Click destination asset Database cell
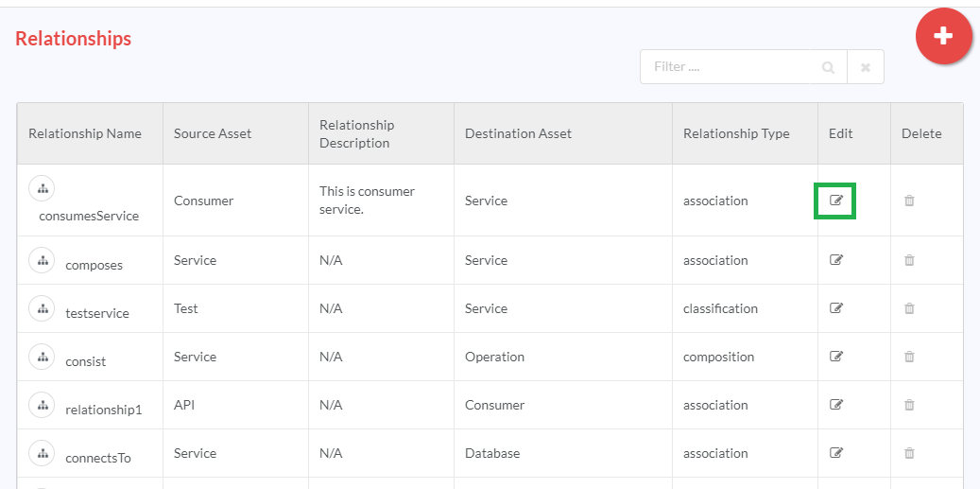This screenshot has width=980, height=489. (492, 453)
